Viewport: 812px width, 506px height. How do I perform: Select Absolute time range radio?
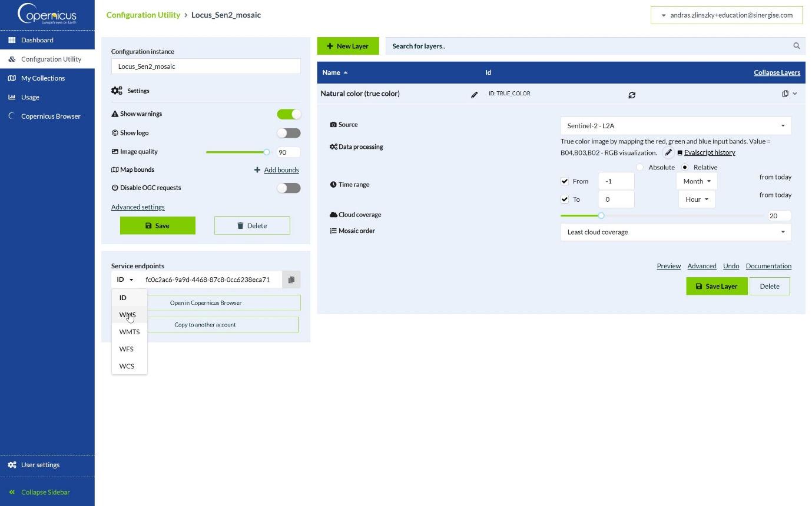point(640,168)
